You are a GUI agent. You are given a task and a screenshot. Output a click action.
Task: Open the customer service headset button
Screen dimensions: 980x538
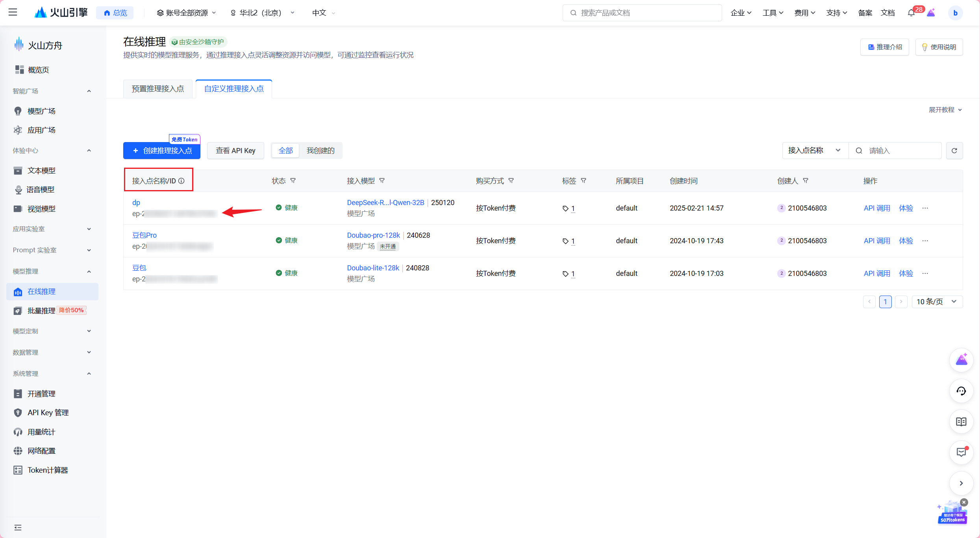tap(961, 391)
